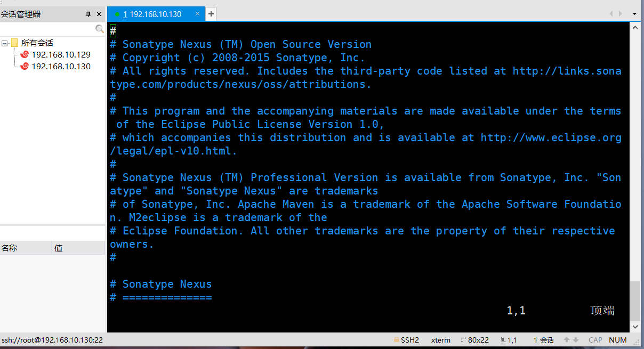Viewport: 644px width, 349px height.
Task: Pin the session manager panel
Action: coord(88,14)
